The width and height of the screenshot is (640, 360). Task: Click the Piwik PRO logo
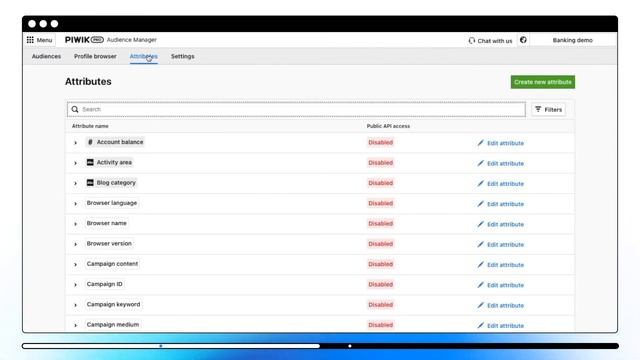84,40
